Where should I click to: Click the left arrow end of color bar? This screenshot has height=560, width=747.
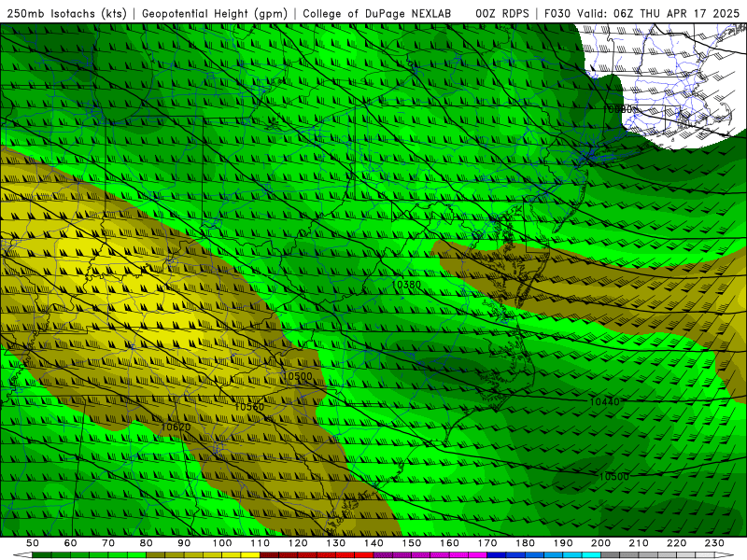tap(22, 555)
